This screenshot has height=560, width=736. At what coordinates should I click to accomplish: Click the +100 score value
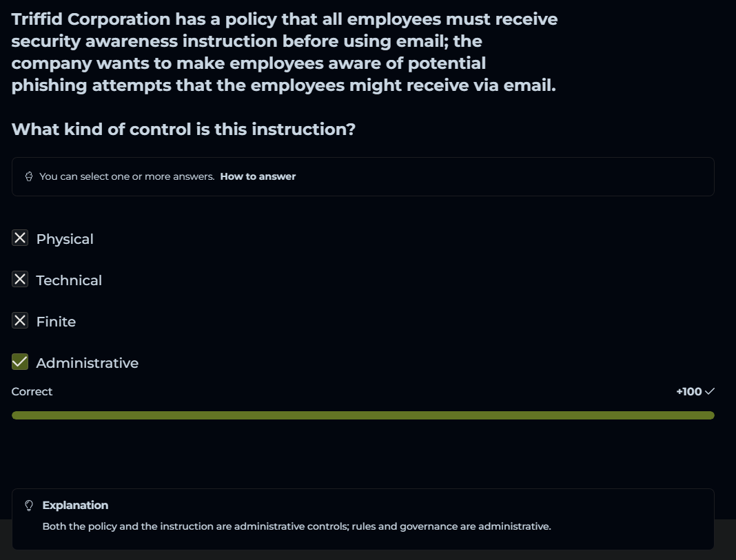click(x=688, y=391)
